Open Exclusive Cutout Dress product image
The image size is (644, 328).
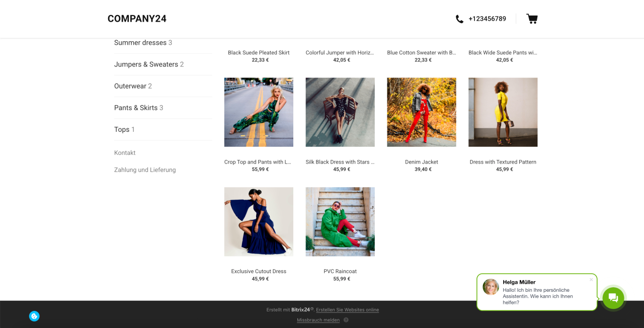(x=259, y=222)
